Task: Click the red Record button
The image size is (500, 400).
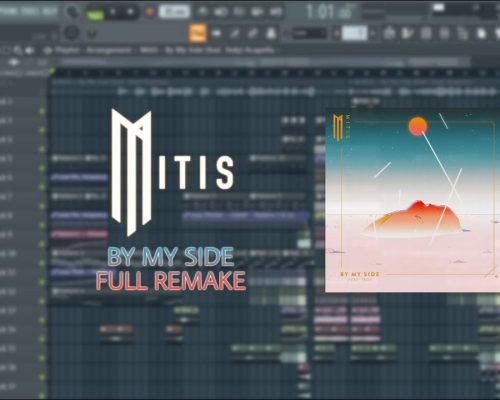Action: (x=150, y=12)
